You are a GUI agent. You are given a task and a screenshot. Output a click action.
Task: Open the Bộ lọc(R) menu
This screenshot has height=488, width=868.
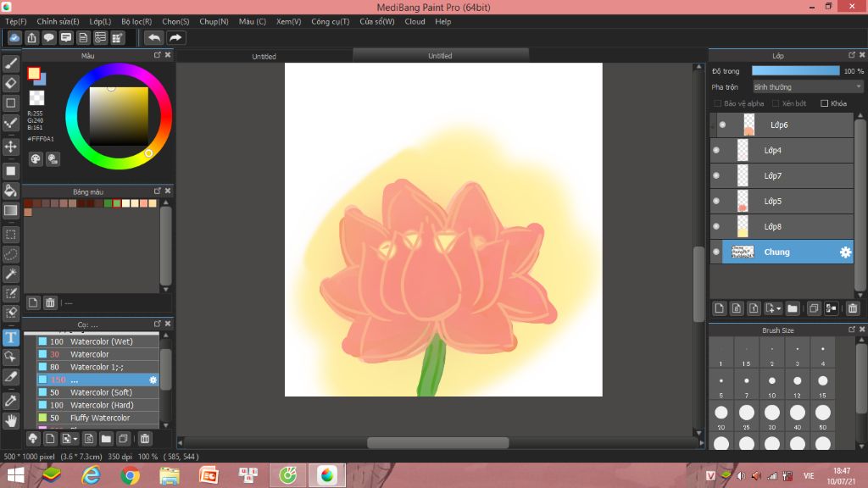pos(136,21)
